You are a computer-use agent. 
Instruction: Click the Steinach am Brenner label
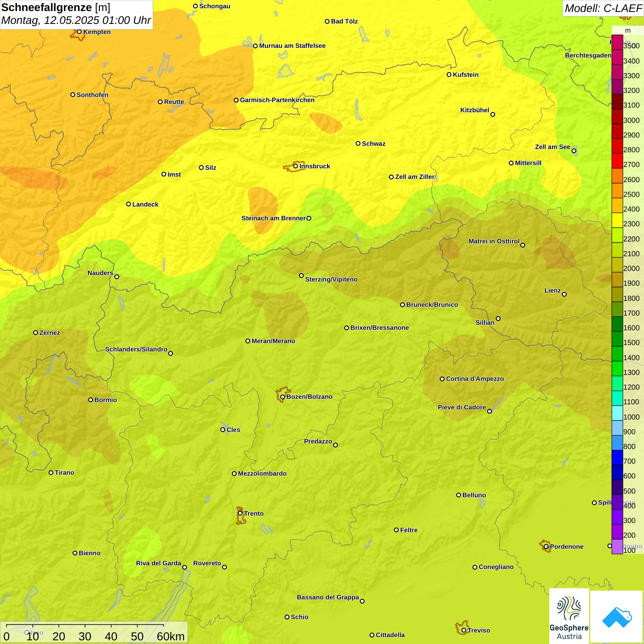pyautogui.click(x=274, y=218)
